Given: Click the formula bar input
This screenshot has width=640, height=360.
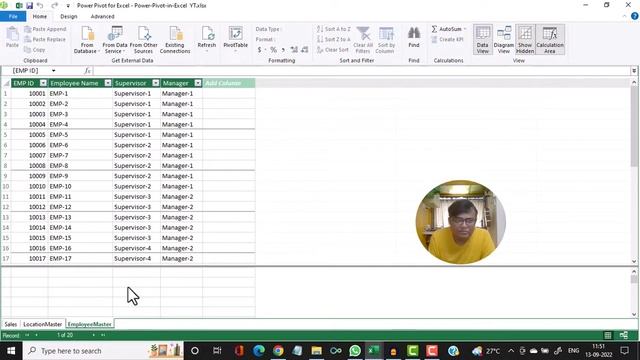Looking at the screenshot, I should [362, 71].
